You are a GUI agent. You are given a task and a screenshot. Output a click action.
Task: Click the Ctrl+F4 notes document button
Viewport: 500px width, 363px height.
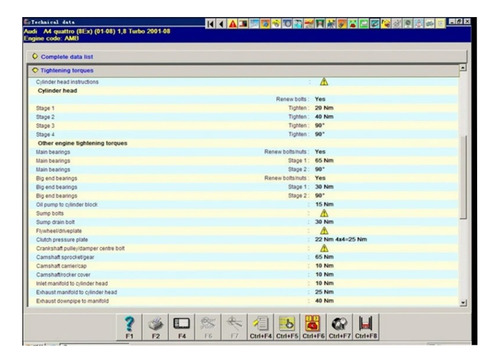[x=261, y=327]
